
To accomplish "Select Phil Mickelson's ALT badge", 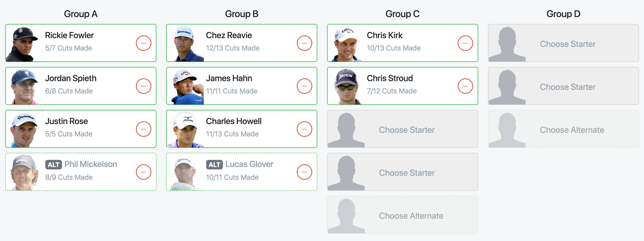I will pos(53,165).
